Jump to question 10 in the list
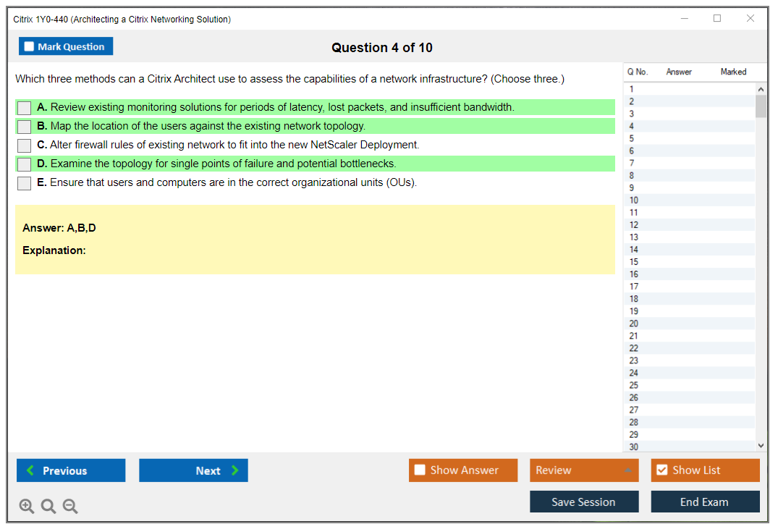The width and height of the screenshot is (778, 532). pos(634,200)
